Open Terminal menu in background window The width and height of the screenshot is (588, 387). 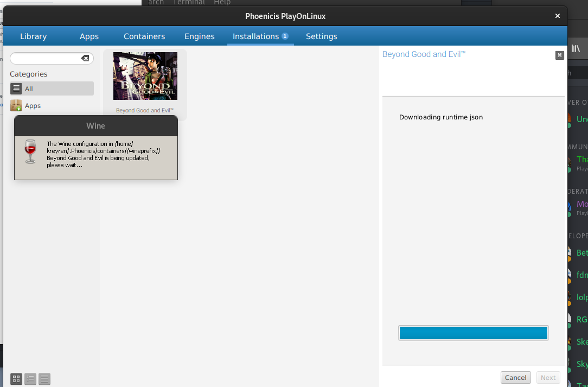point(189,2)
